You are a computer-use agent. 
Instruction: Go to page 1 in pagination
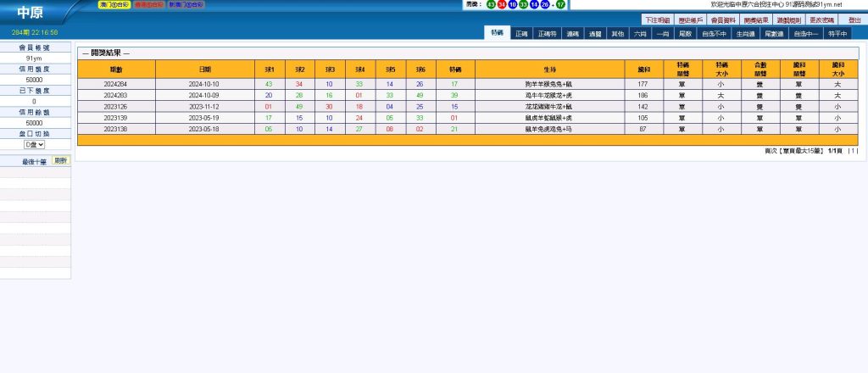coord(853,151)
